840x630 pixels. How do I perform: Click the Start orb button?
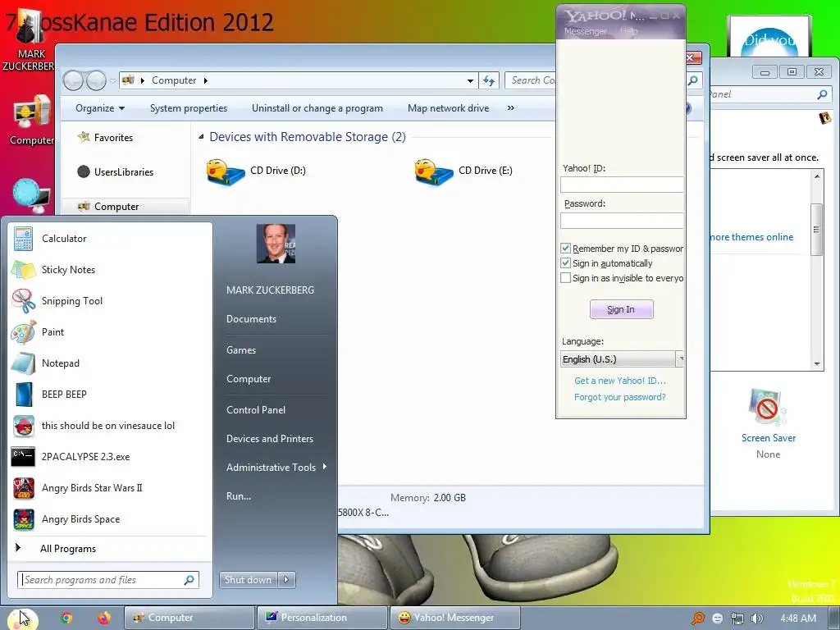[22, 619]
